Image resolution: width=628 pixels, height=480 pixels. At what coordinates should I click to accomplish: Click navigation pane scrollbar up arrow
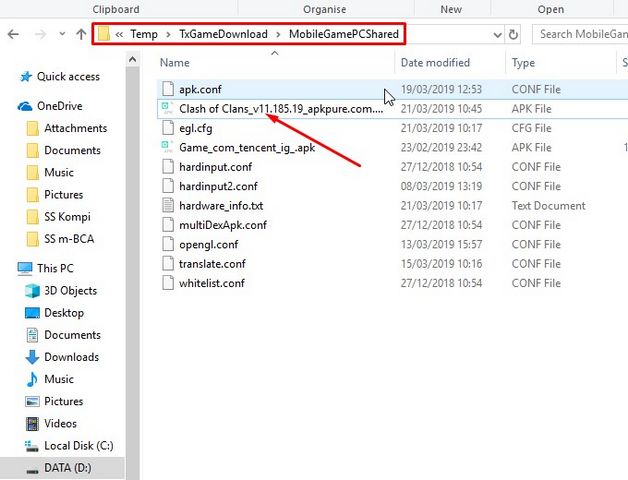(x=133, y=60)
